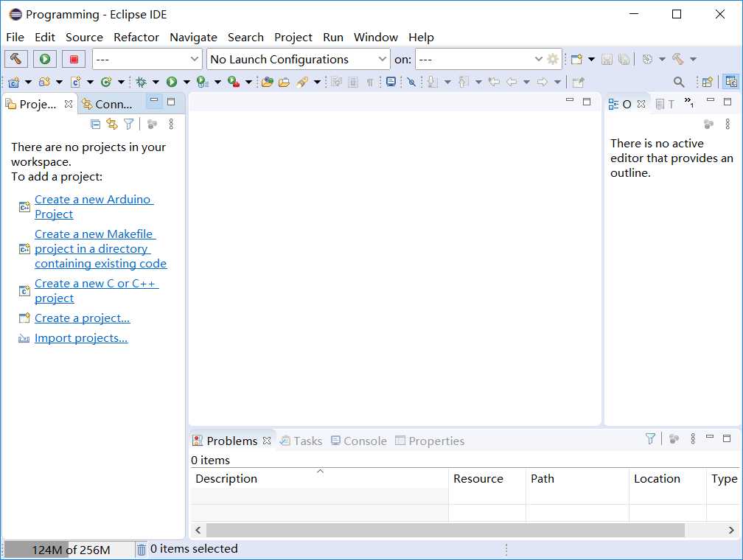Click the New C++ Class icon
Viewport: 743px width, 560px height.
(x=106, y=82)
